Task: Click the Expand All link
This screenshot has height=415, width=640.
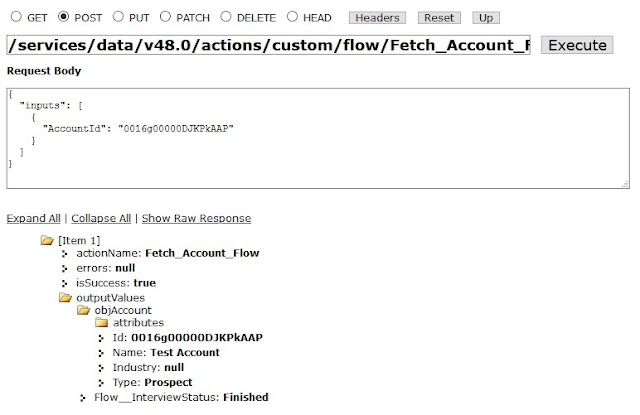Action: [x=33, y=218]
